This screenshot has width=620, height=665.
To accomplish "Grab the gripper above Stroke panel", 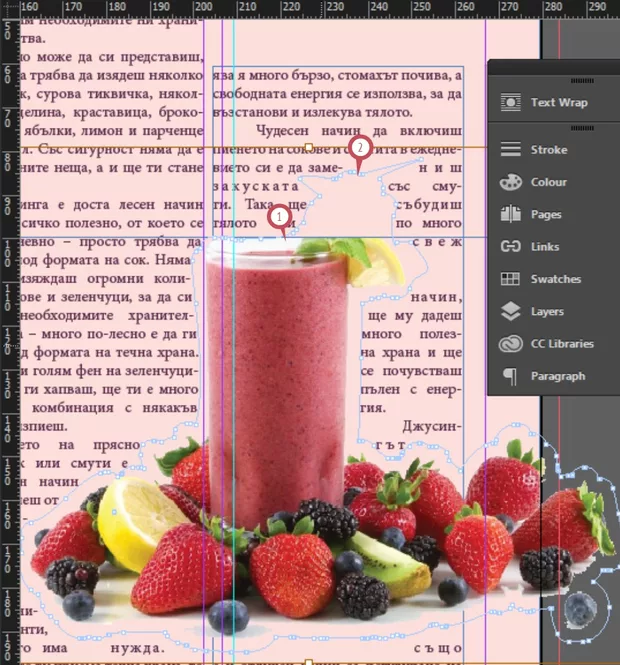I will click(x=582, y=128).
